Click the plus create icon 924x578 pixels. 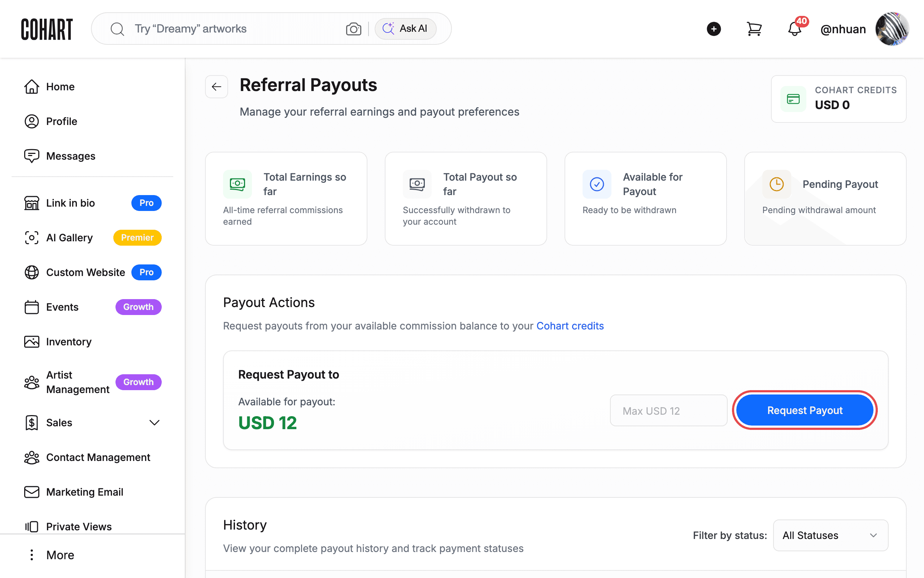point(714,29)
